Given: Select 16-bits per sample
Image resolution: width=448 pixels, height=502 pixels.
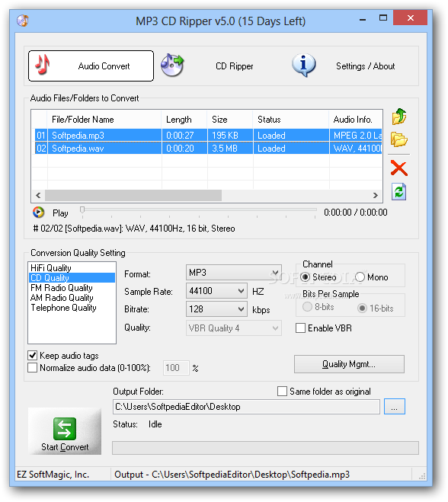Looking at the screenshot, I should pyautogui.click(x=376, y=309).
